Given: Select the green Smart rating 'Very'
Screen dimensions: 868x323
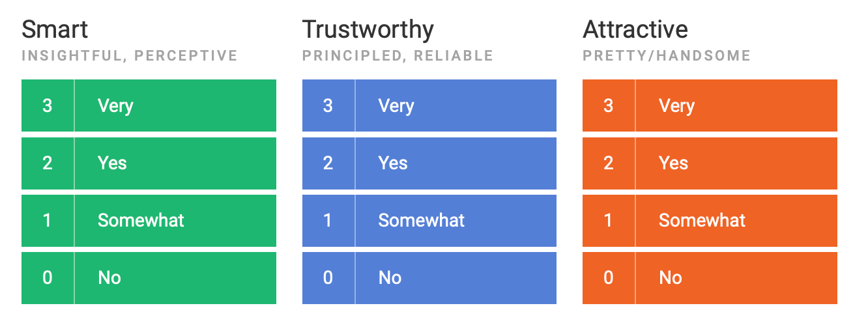Looking at the screenshot, I should coord(149,105).
